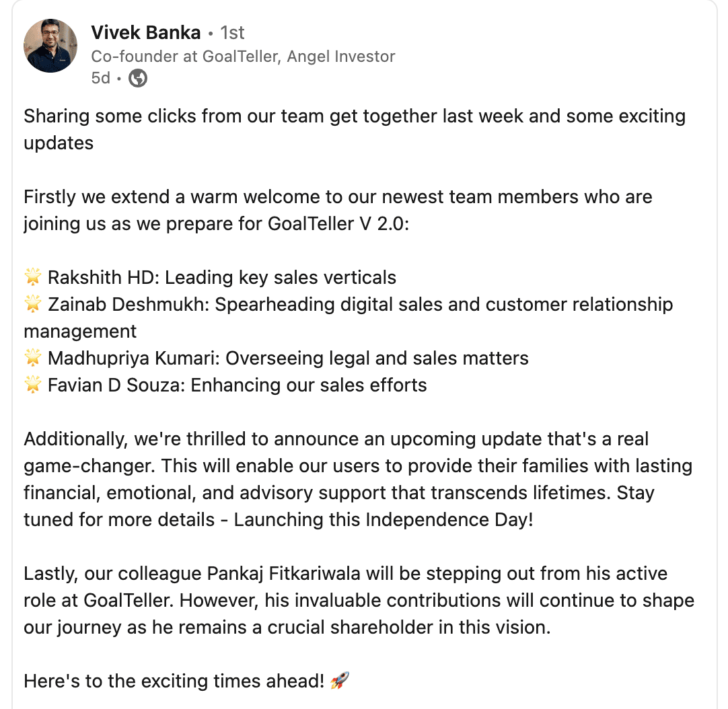This screenshot has height=709, width=728.
Task: Click the Co-founder at GoalTeller headline text
Action: pyautogui.click(x=243, y=57)
